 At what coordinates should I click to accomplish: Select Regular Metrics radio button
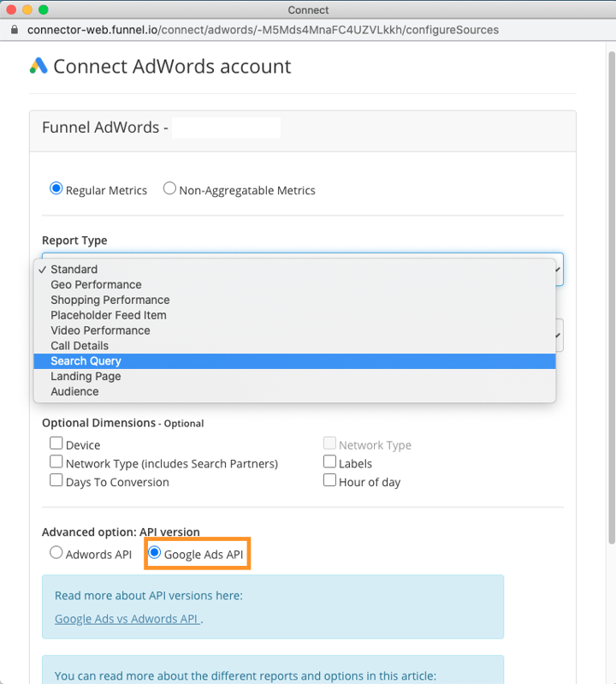[56, 188]
